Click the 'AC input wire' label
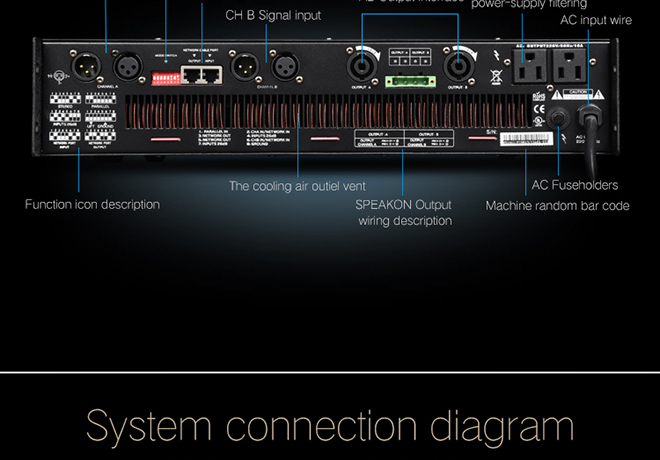 pos(596,20)
